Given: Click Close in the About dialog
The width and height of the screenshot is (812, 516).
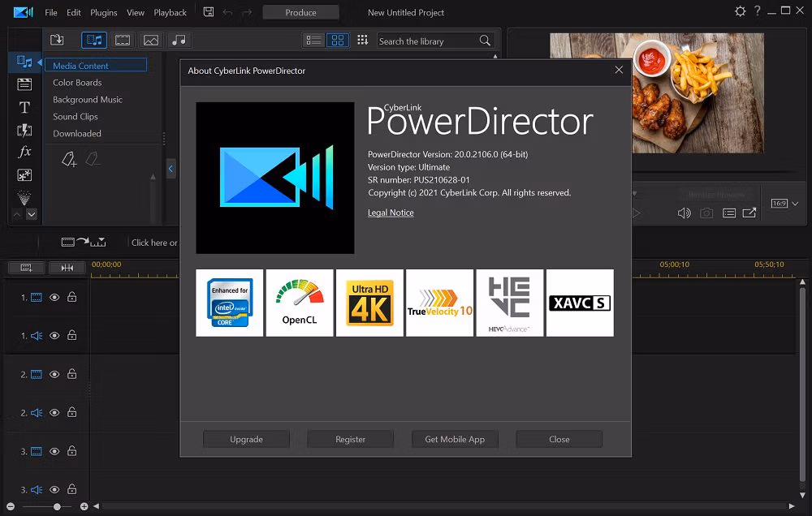Looking at the screenshot, I should [x=559, y=439].
